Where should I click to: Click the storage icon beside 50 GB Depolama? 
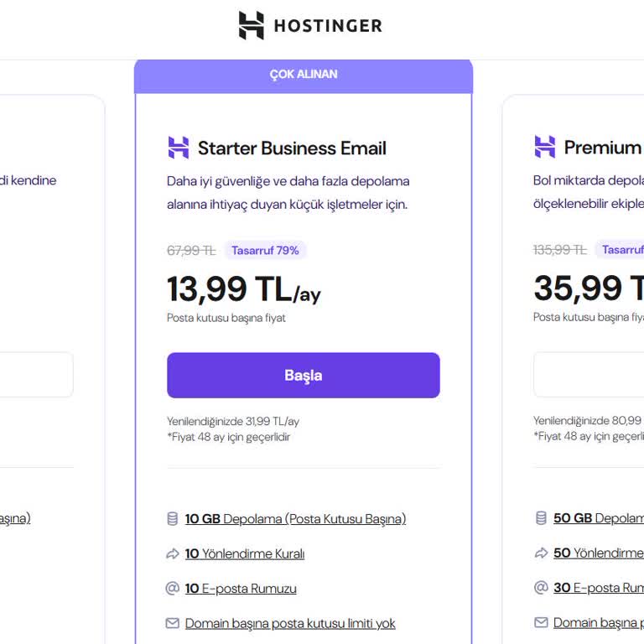pyautogui.click(x=541, y=518)
